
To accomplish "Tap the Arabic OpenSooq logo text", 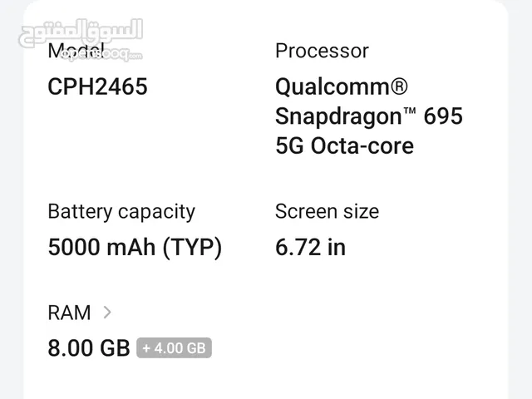I will click(x=81, y=32).
